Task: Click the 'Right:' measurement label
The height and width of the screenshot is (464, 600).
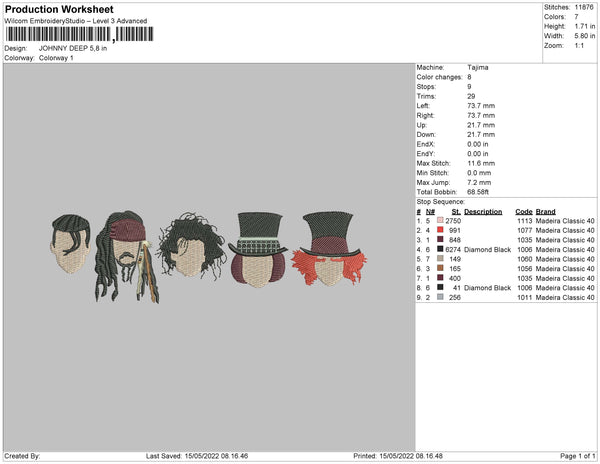Action: pyautogui.click(x=425, y=116)
